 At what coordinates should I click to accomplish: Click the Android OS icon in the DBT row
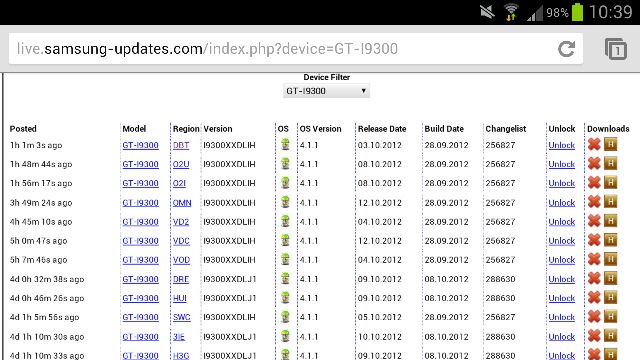285,144
